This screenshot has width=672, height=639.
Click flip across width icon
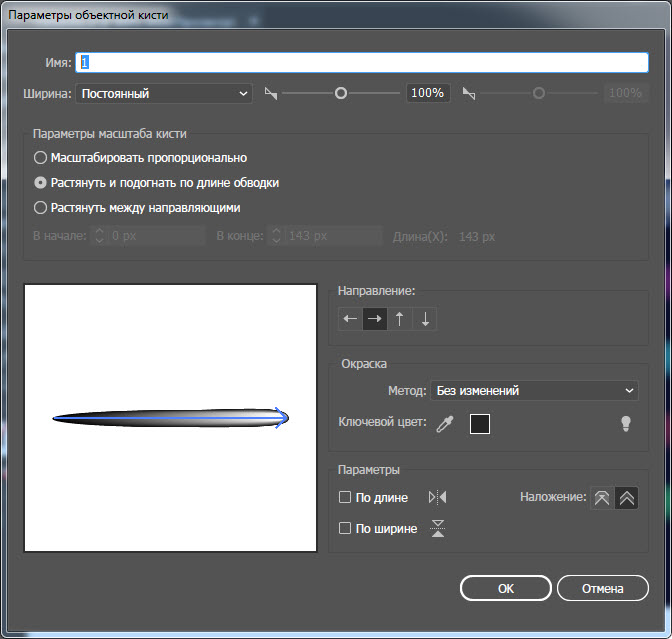[438, 528]
